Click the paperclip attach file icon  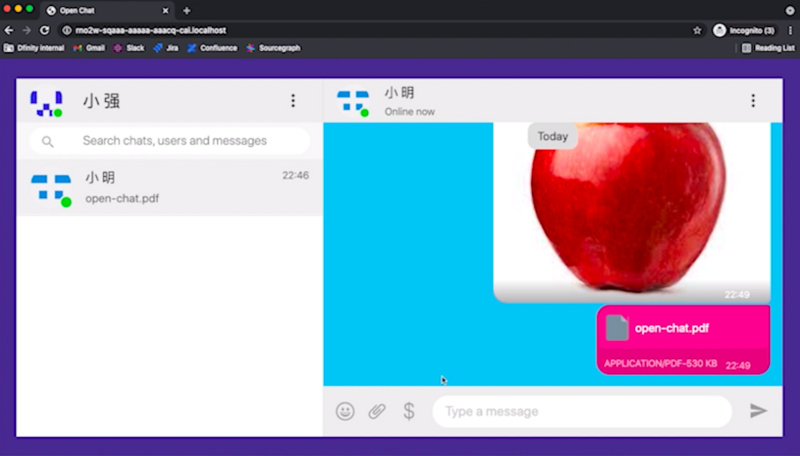(x=377, y=411)
